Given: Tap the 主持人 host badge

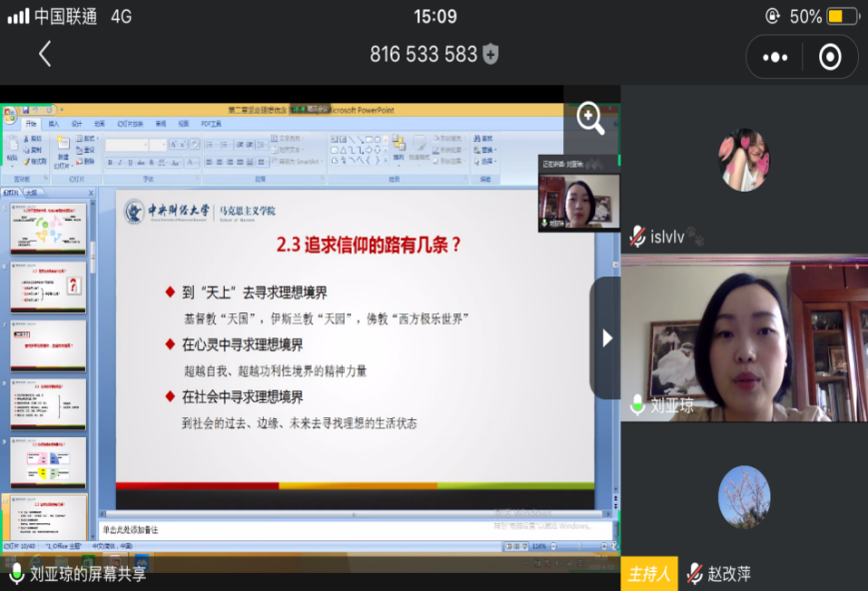Looking at the screenshot, I should point(648,574).
